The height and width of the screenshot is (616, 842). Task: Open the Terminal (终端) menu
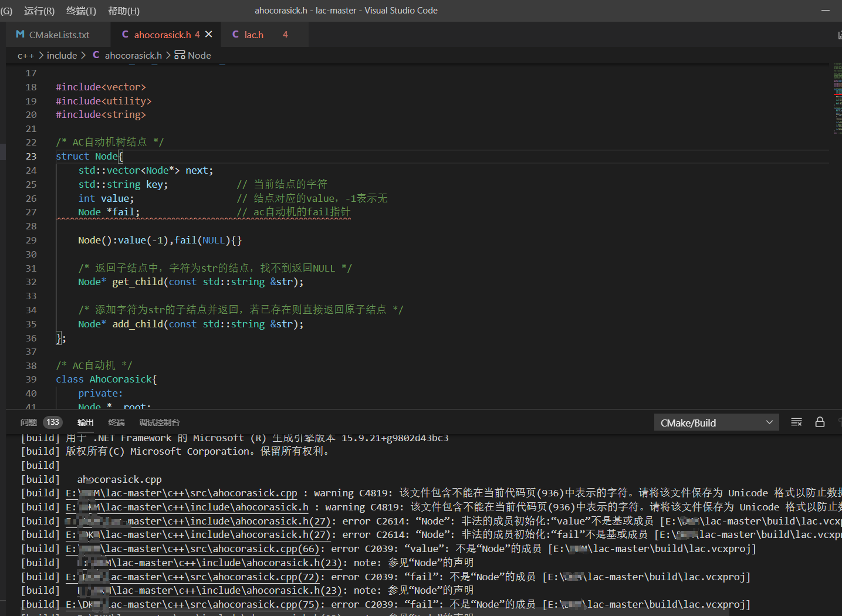coord(81,11)
